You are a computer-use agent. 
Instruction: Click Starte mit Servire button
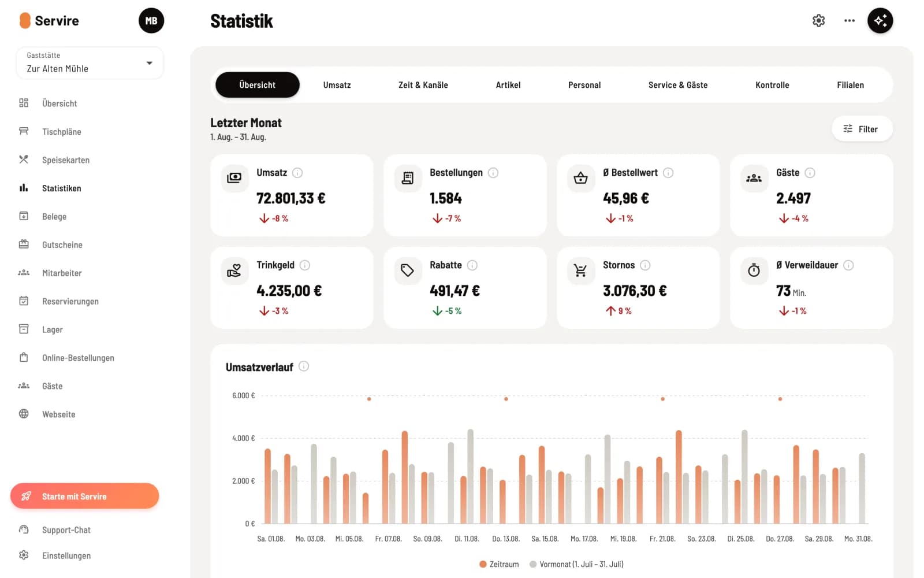click(x=84, y=496)
